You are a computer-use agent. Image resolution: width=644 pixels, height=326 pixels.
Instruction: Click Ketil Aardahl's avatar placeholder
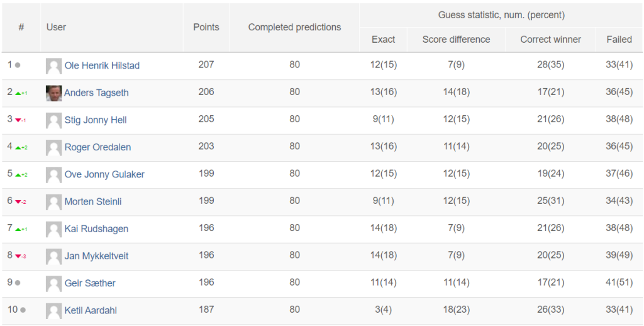[x=54, y=311]
